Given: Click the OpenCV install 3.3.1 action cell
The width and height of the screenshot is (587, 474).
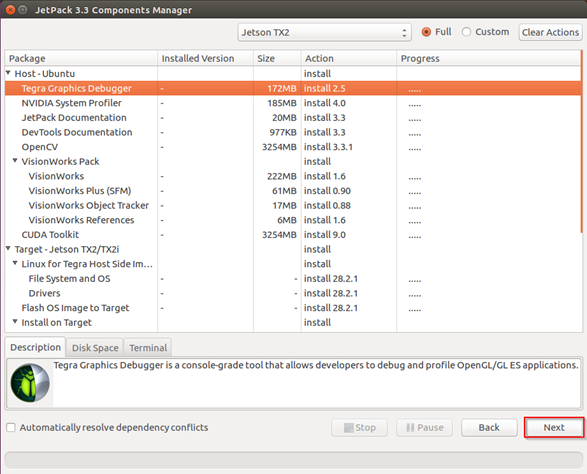Looking at the screenshot, I should point(349,147).
